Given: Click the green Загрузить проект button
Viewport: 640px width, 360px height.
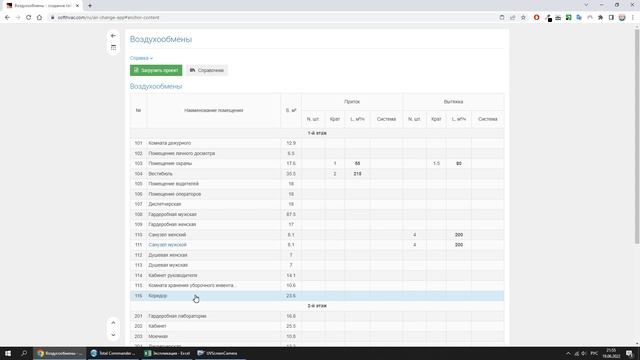Looking at the screenshot, I should [156, 70].
